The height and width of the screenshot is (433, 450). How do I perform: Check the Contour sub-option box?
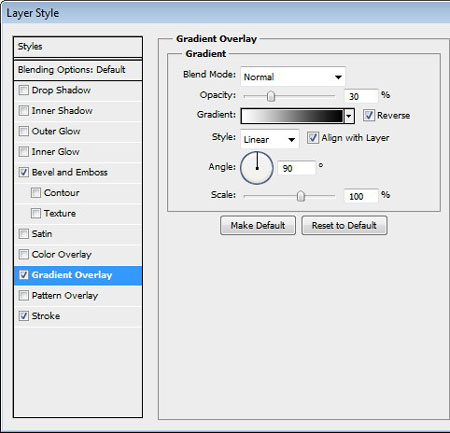tap(36, 193)
